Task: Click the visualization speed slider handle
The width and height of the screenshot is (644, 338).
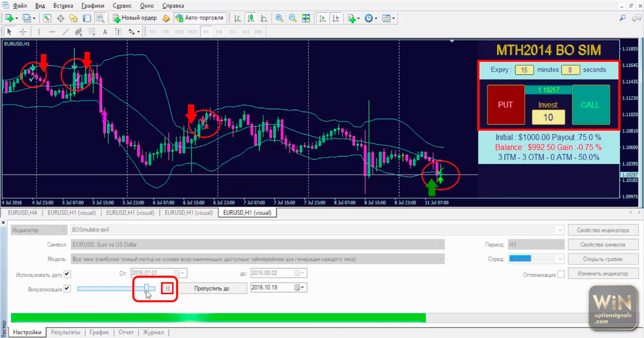Action: click(147, 288)
